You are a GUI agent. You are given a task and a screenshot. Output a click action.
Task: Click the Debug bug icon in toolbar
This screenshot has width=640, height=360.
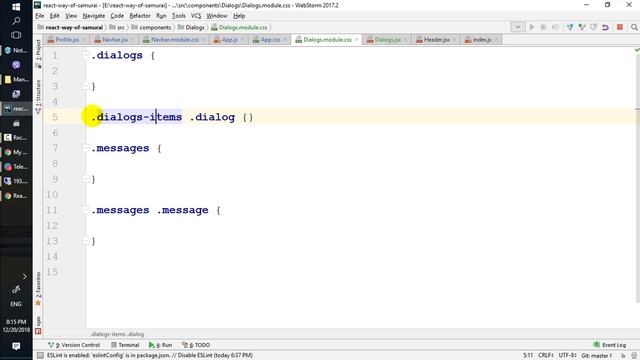point(543,27)
